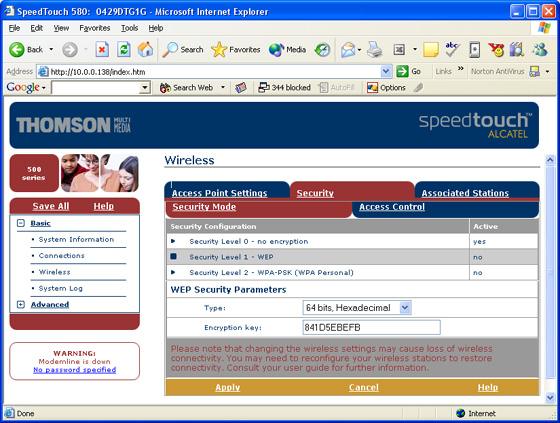Open the Edit menu
This screenshot has width=560, height=423.
click(x=36, y=28)
